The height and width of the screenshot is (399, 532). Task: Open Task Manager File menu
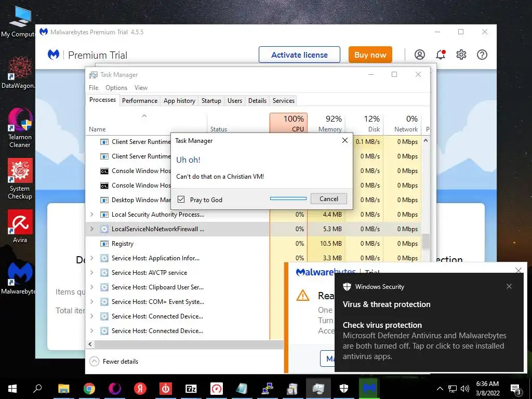coord(94,87)
